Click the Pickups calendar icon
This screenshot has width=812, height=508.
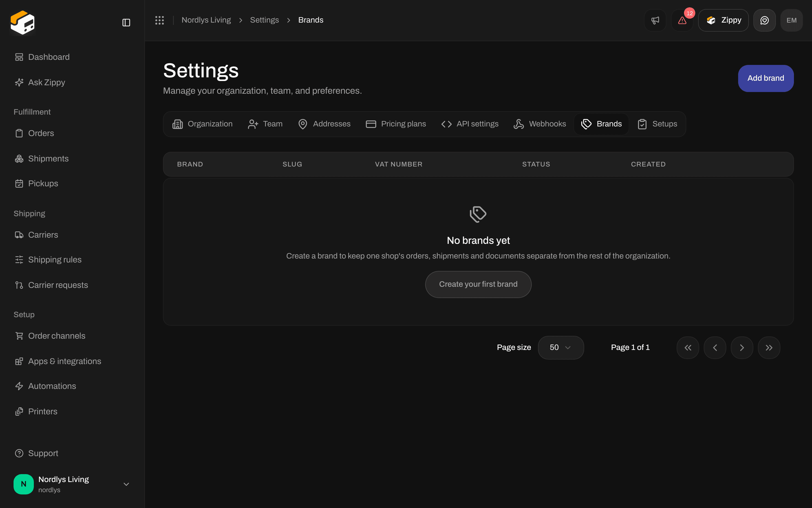tap(19, 183)
